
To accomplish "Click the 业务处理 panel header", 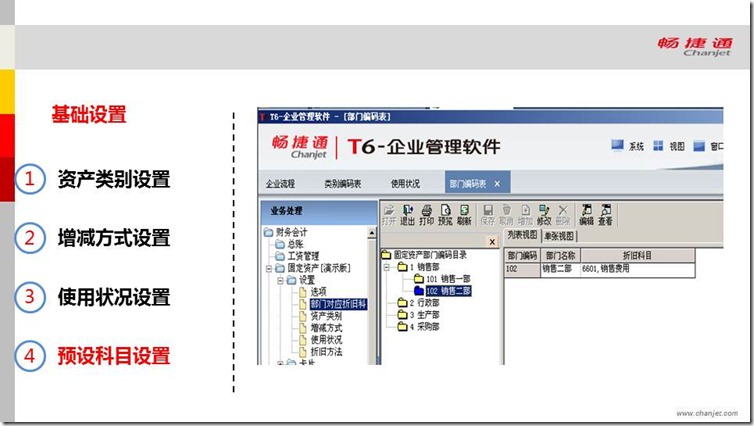I will point(319,211).
